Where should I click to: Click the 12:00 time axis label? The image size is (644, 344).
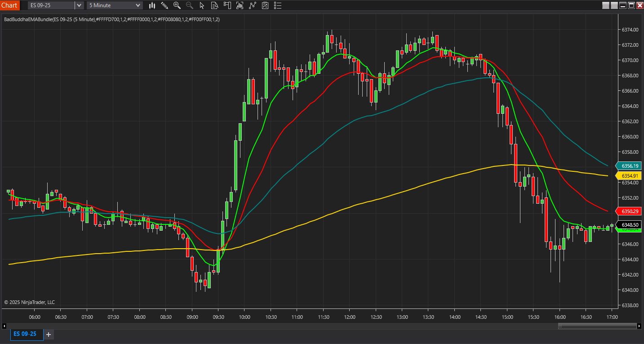[350, 317]
